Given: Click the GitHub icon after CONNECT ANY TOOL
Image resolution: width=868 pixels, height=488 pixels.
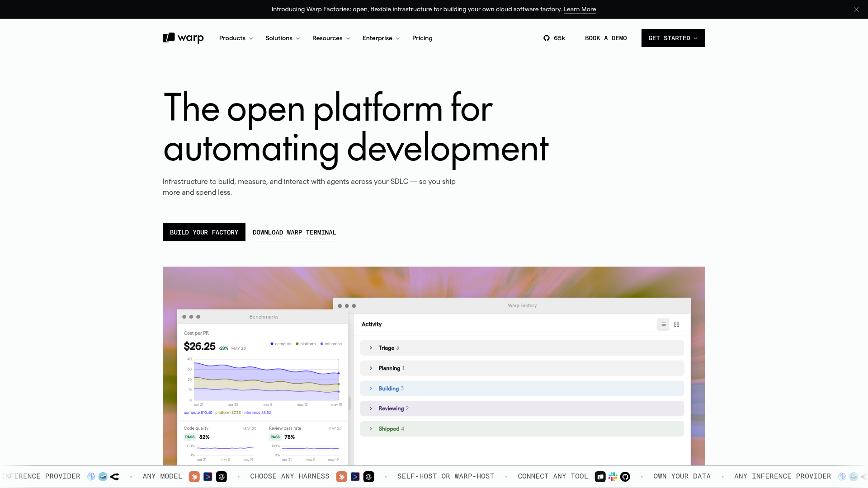Looking at the screenshot, I should click(x=625, y=477).
